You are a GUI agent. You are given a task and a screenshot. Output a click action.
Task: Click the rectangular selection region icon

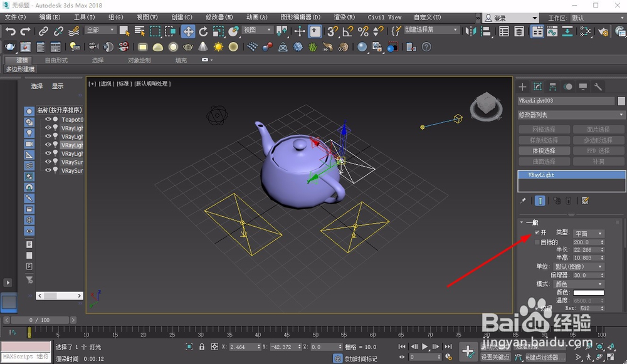point(155,31)
